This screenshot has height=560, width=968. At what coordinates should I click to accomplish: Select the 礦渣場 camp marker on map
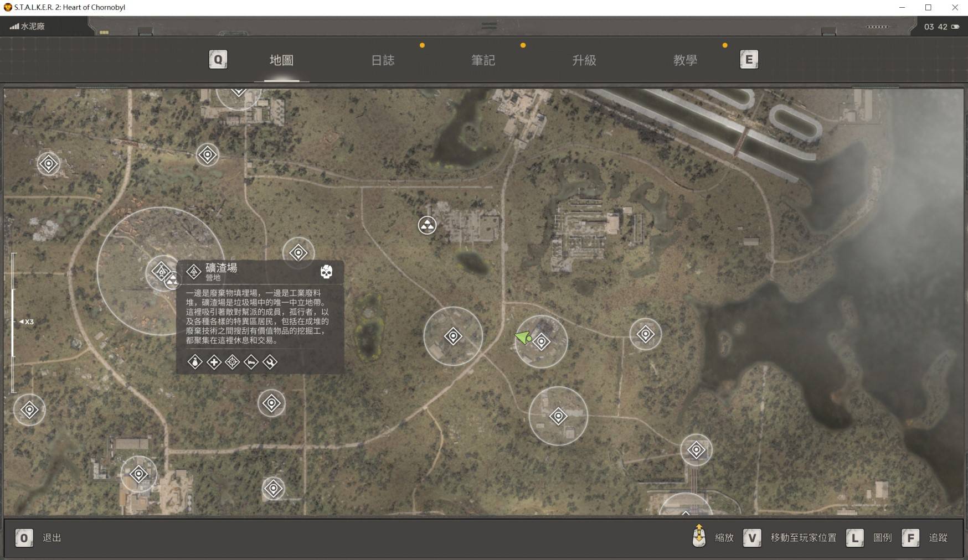[161, 271]
